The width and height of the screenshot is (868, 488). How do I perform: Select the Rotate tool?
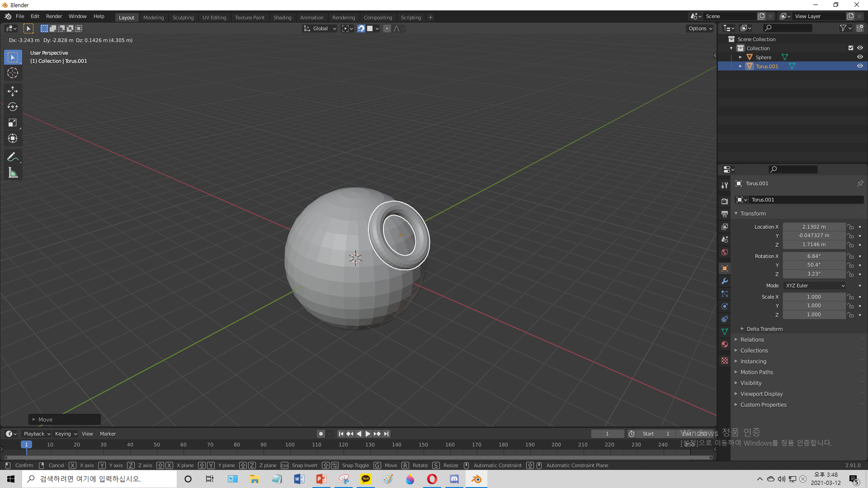(x=13, y=107)
